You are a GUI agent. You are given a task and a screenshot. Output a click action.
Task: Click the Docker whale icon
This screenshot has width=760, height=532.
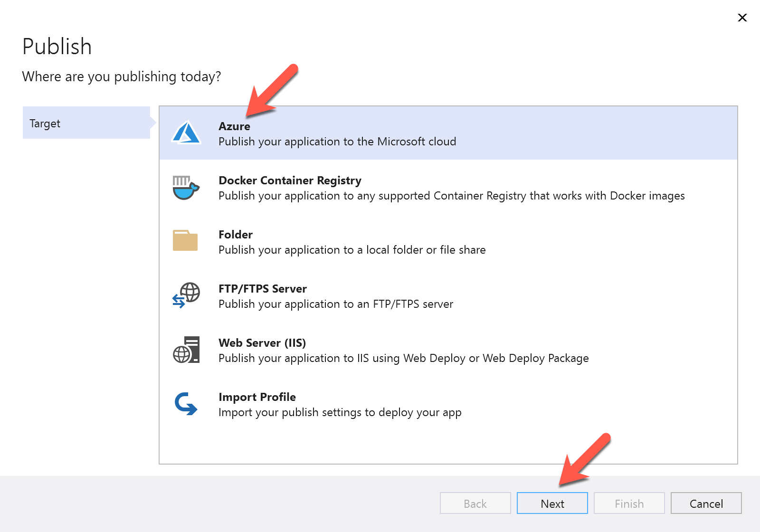[186, 188]
